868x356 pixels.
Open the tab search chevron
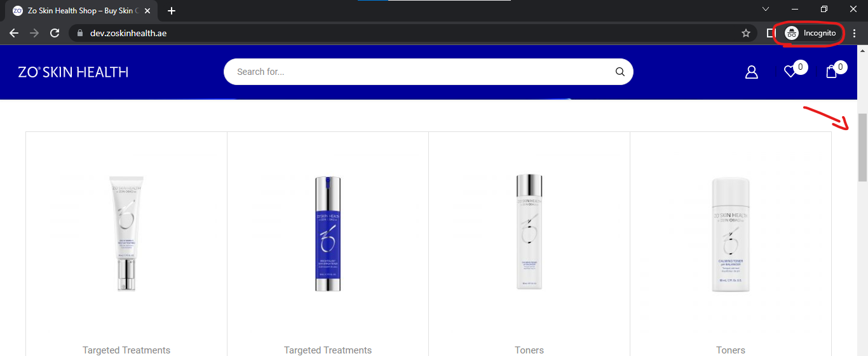(x=766, y=9)
